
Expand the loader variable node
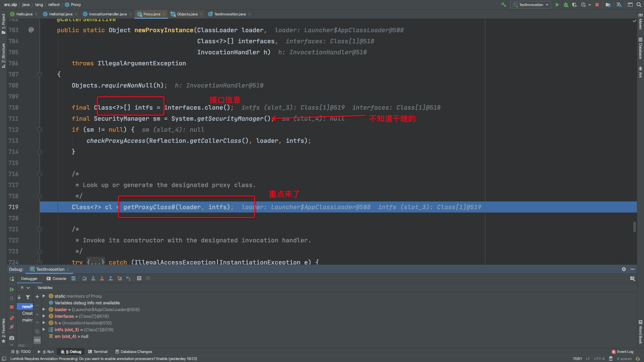pos(44,309)
